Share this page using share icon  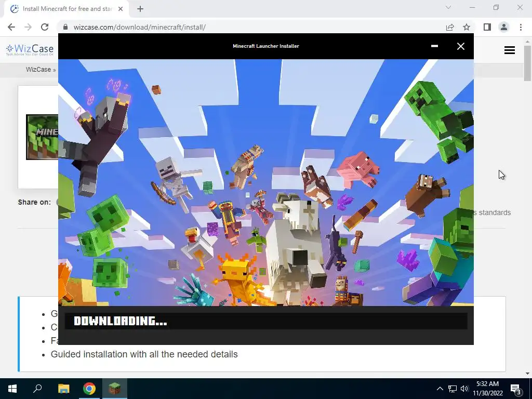click(x=450, y=27)
